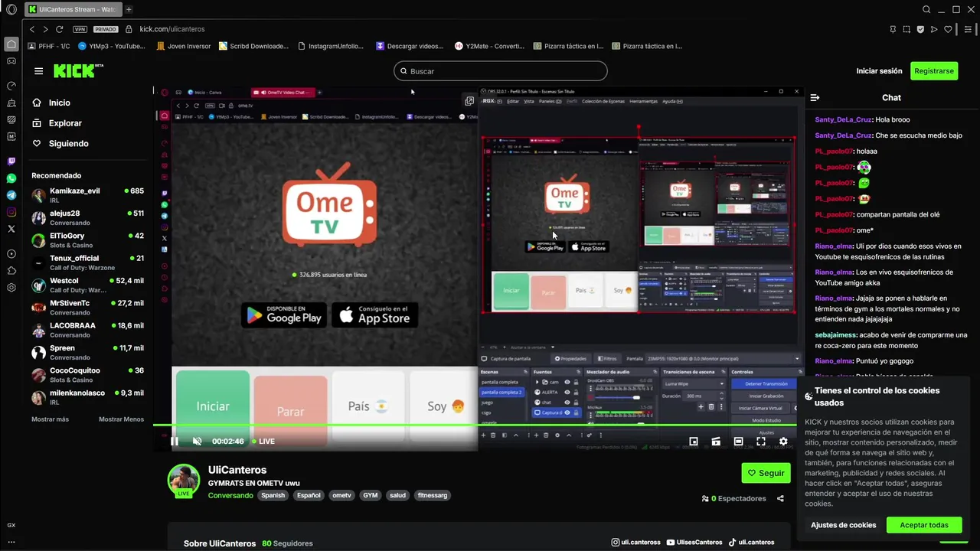This screenshot has height=551, width=980.
Task: Pause the live stream
Action: 175,441
